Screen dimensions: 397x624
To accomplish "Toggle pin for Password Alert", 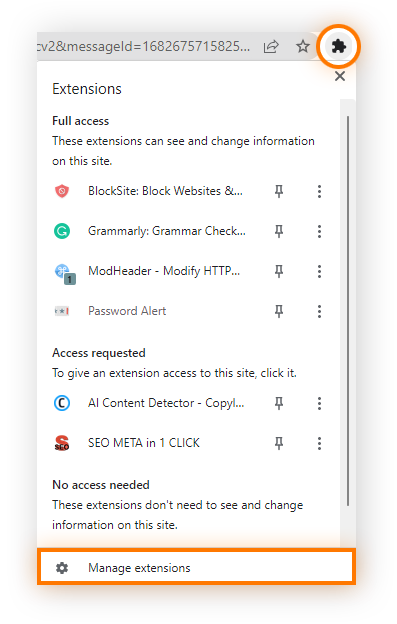I will (x=279, y=311).
